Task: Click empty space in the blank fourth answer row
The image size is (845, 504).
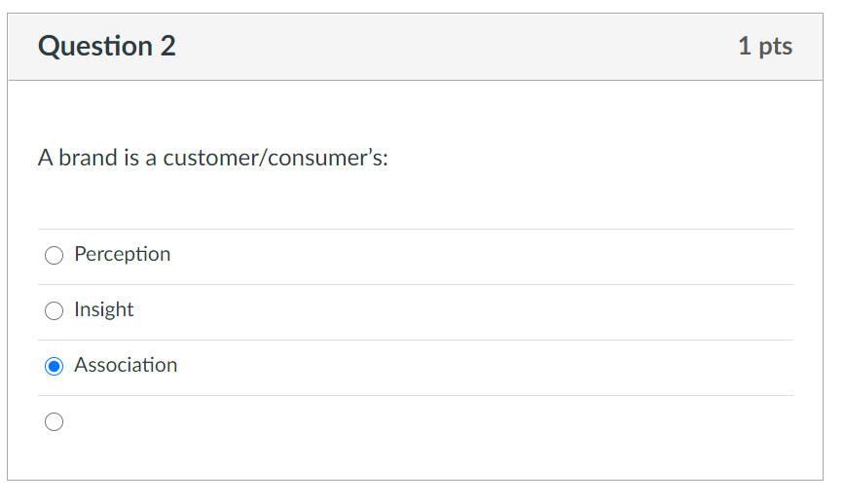Action: [x=487, y=422]
